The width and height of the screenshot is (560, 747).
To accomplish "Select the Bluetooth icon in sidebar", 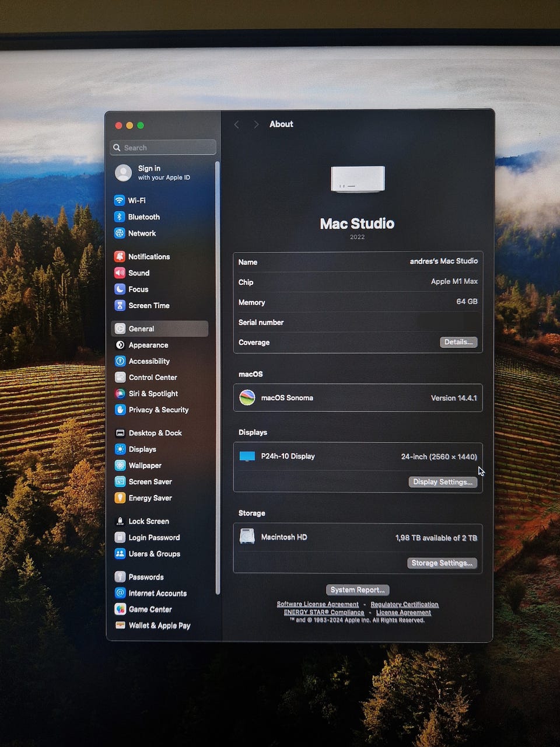I will pyautogui.click(x=120, y=217).
